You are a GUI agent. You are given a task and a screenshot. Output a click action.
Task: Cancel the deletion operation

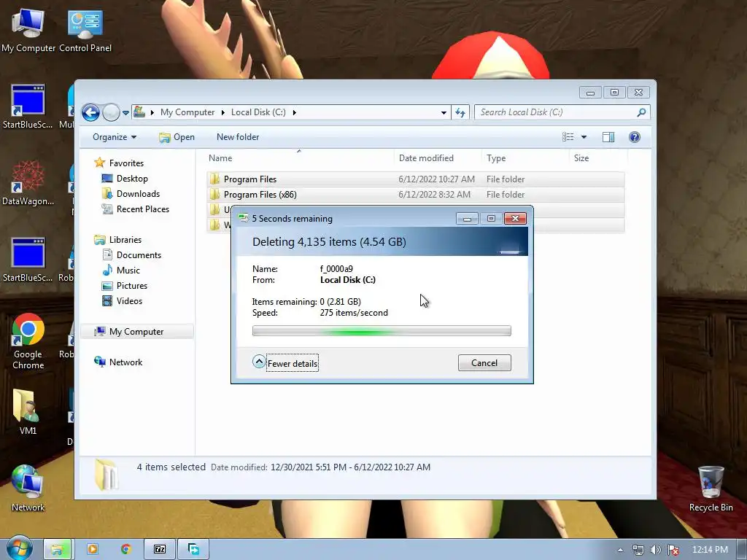(484, 363)
